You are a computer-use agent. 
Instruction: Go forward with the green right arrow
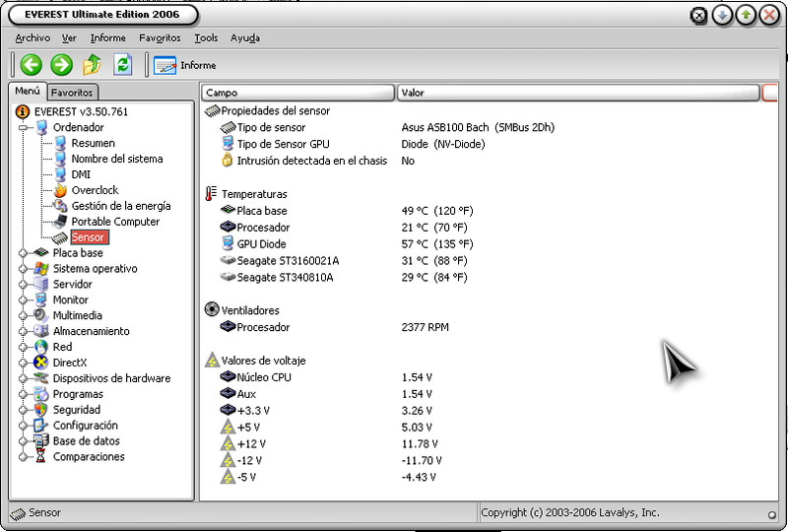pyautogui.click(x=62, y=65)
